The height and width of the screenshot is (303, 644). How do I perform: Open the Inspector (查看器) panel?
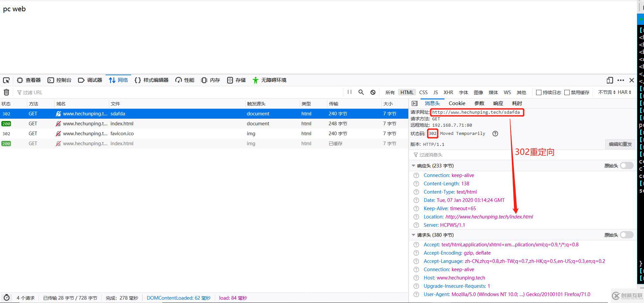point(29,80)
